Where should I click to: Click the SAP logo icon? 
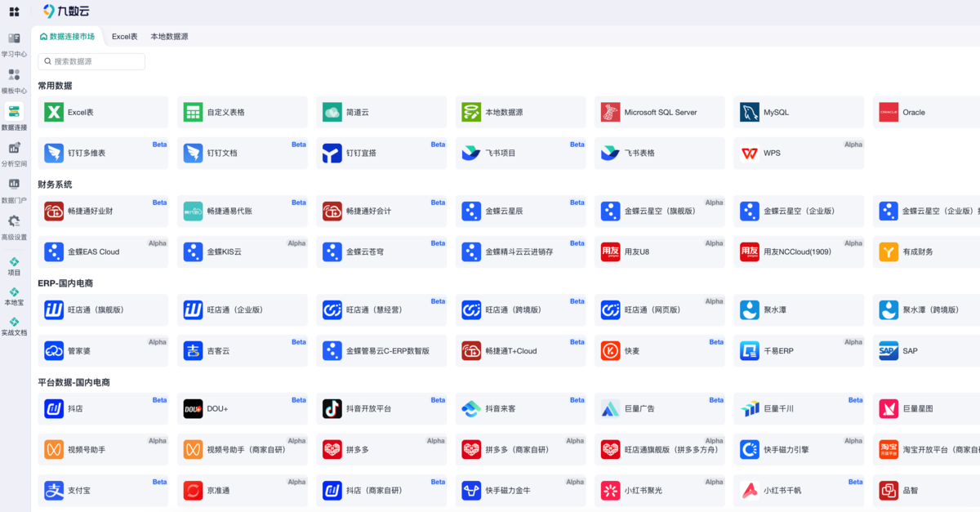(889, 351)
